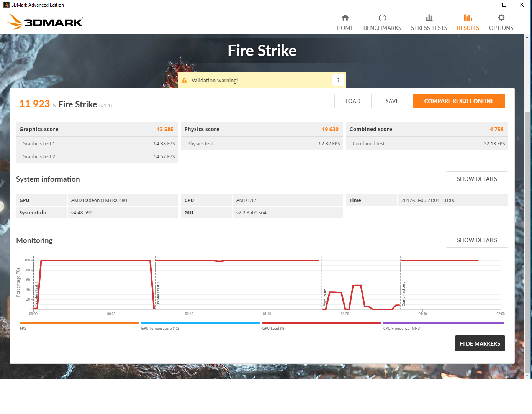Select the RESULTS tab label
Image resolution: width=532 pixels, height=414 pixels.
468,28
